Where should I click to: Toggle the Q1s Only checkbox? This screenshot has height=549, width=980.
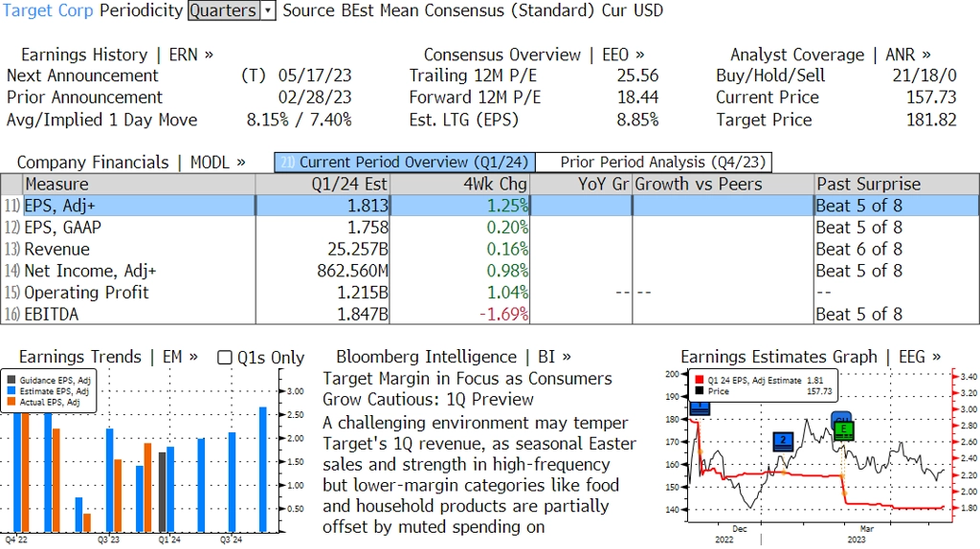[224, 358]
